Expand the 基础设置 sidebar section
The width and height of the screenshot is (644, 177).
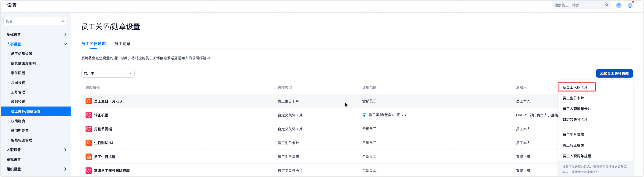tap(65, 34)
